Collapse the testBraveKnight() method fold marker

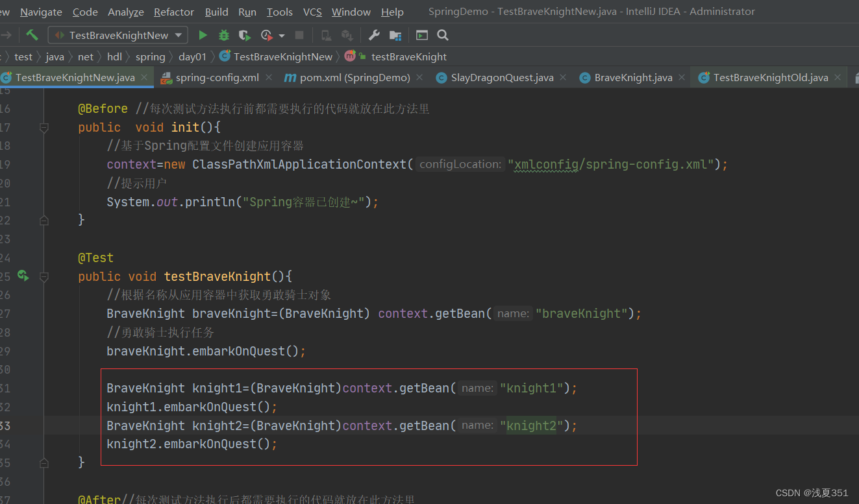click(x=44, y=277)
